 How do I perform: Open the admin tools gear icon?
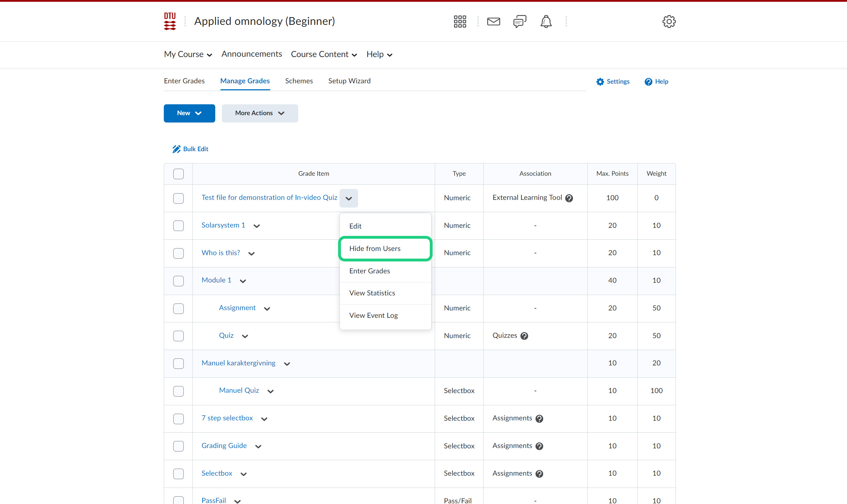click(669, 22)
